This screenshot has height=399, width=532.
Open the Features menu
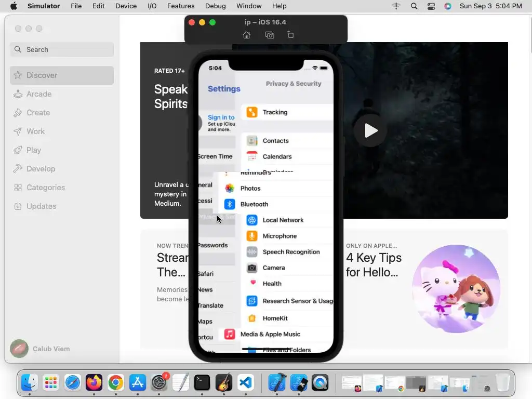pos(181,6)
